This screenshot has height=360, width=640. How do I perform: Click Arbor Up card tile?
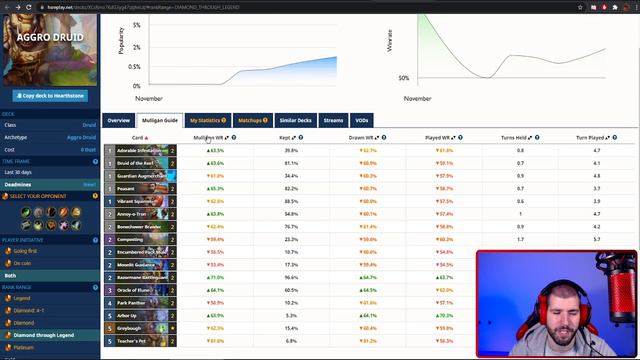(x=140, y=316)
